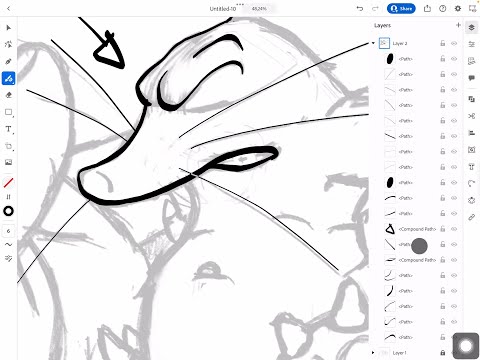Swap the fill and stroke colors
This screenshot has width=480, height=360.
(x=9, y=197)
